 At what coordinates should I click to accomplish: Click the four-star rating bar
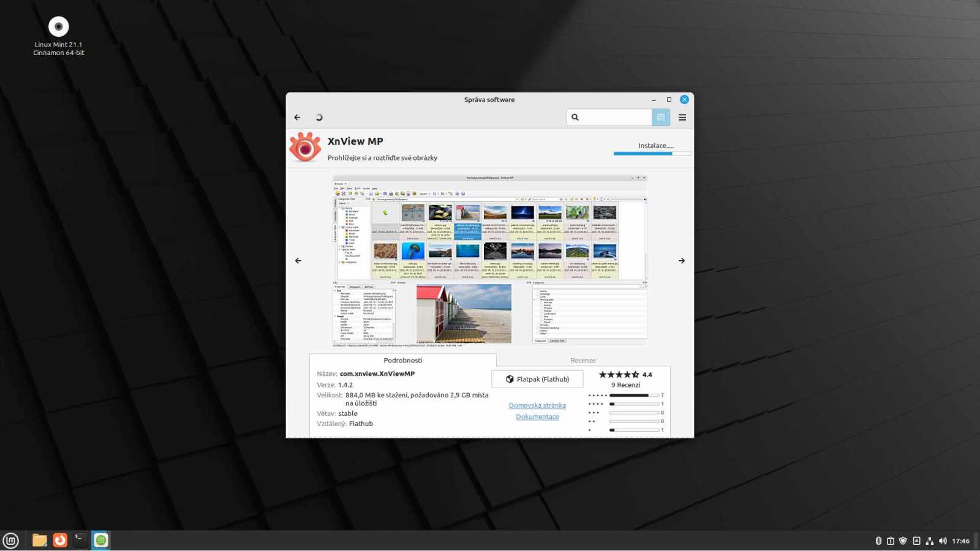pos(635,404)
